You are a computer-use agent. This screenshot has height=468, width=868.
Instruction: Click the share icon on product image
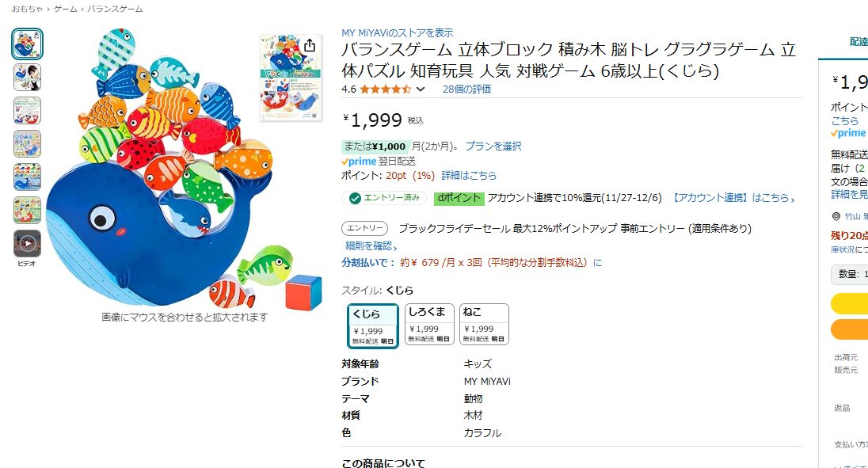coord(310,46)
